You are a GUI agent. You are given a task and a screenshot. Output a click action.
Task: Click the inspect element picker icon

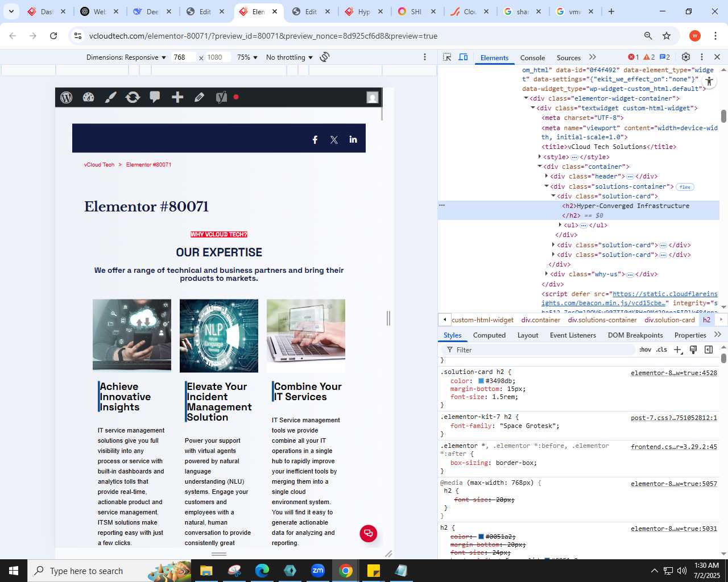pos(447,57)
